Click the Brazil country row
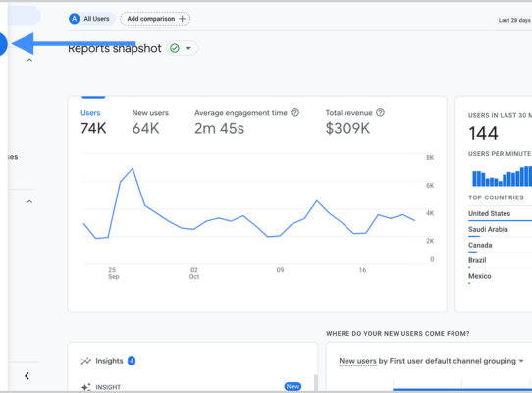This screenshot has width=532, height=393. (x=500, y=262)
